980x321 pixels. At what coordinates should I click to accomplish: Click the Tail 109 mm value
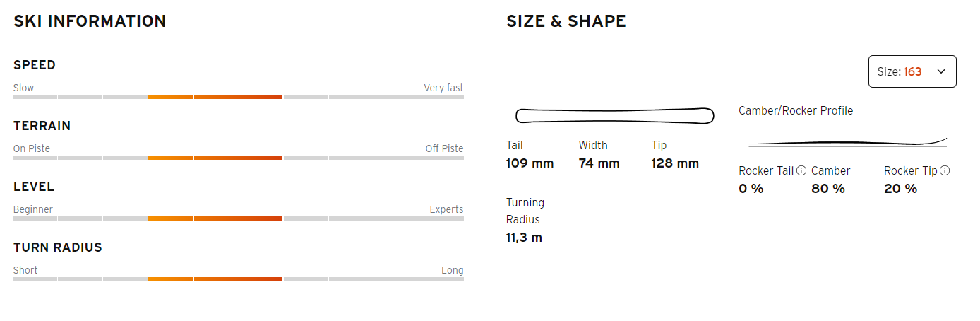coord(530,163)
